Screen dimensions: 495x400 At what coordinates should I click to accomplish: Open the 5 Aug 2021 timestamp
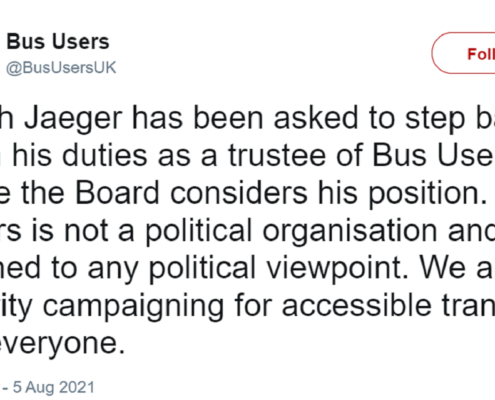54,387
